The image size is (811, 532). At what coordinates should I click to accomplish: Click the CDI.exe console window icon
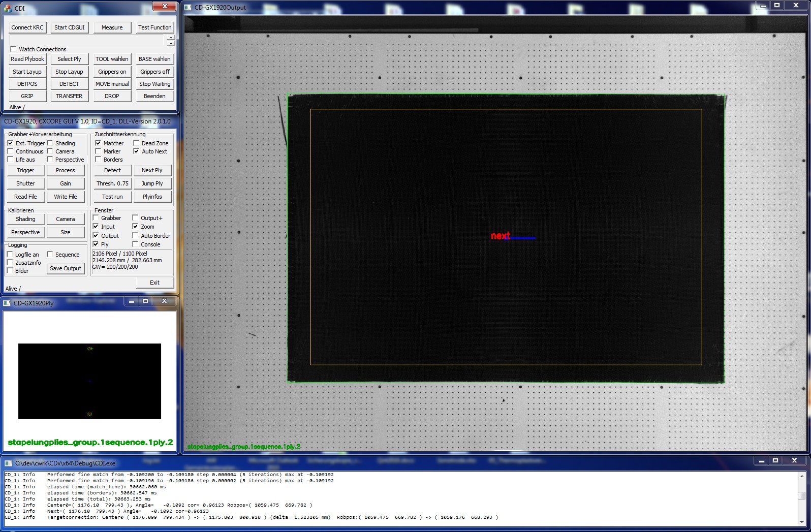click(8, 463)
